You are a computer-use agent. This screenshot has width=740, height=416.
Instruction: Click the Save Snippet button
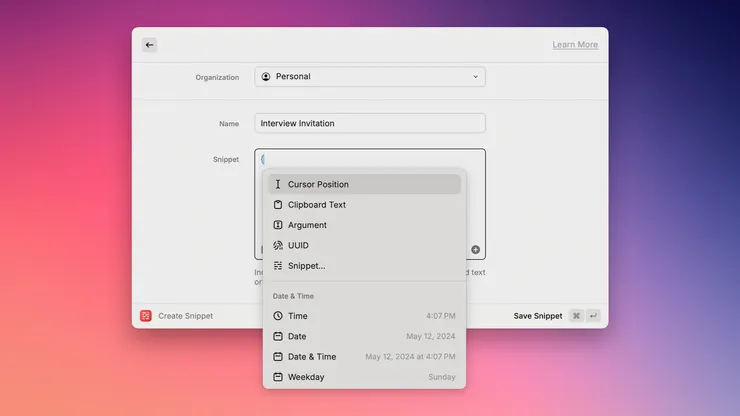(x=538, y=316)
